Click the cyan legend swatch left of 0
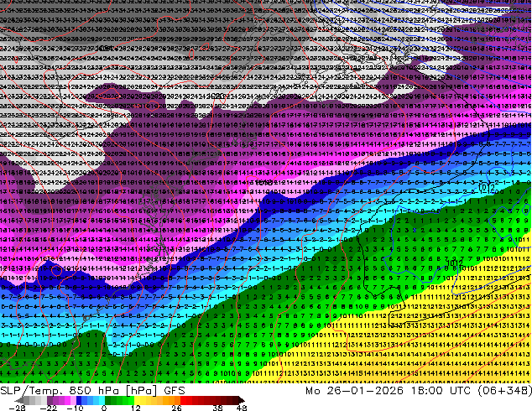The height and width of the screenshot is (411, 532). (102, 400)
